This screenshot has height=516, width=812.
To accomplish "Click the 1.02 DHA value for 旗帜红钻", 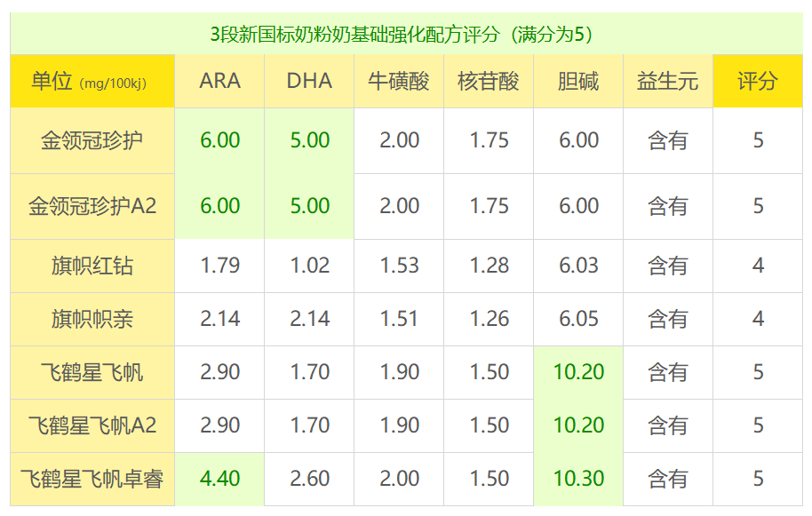I will pyautogui.click(x=309, y=266).
